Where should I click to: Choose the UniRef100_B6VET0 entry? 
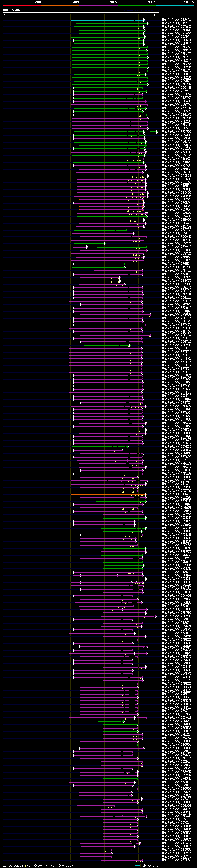click(x=177, y=233)
